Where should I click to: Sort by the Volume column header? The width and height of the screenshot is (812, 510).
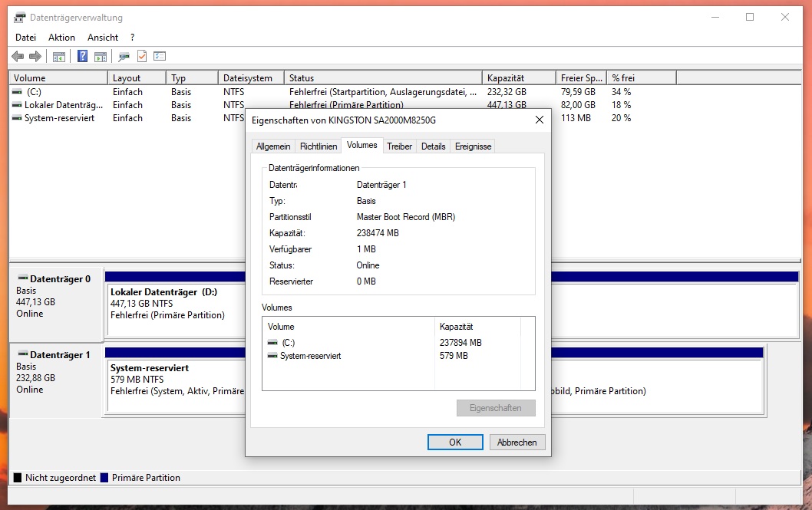pyautogui.click(x=58, y=77)
